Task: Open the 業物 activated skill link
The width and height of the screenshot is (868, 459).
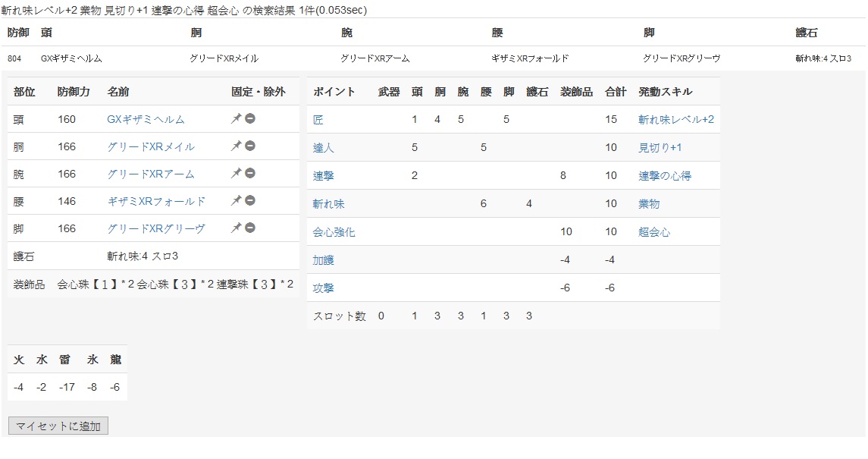Action: (649, 204)
